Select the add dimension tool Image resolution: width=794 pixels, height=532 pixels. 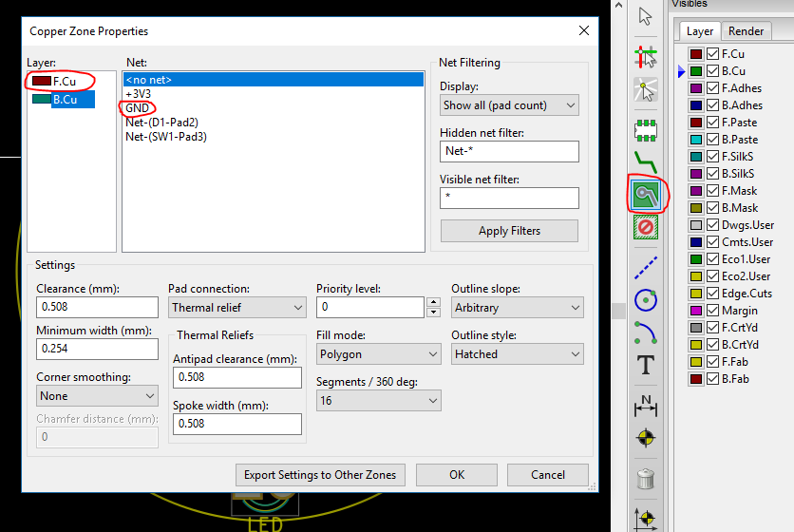(x=645, y=407)
